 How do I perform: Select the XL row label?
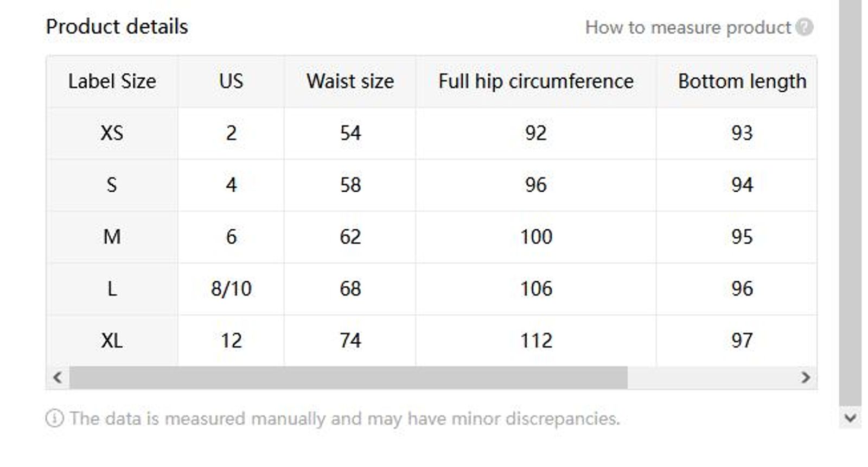[x=112, y=340]
